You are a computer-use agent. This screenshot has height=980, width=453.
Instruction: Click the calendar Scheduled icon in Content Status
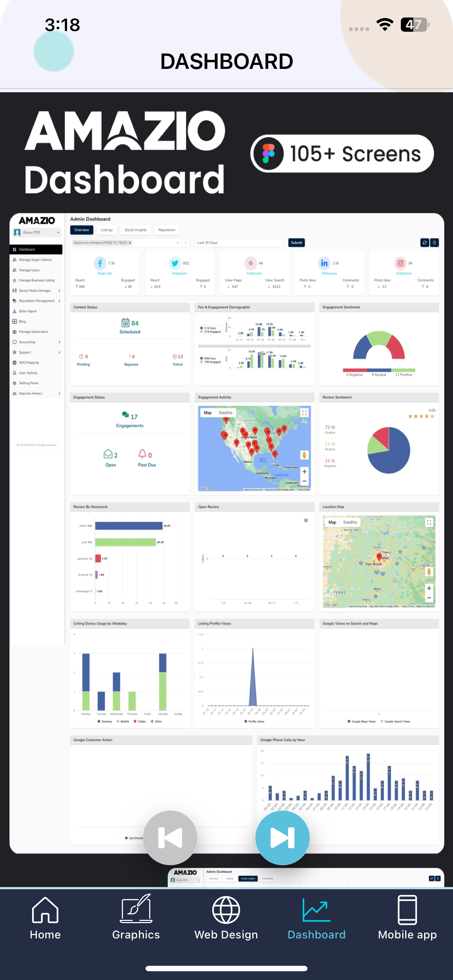point(125,323)
